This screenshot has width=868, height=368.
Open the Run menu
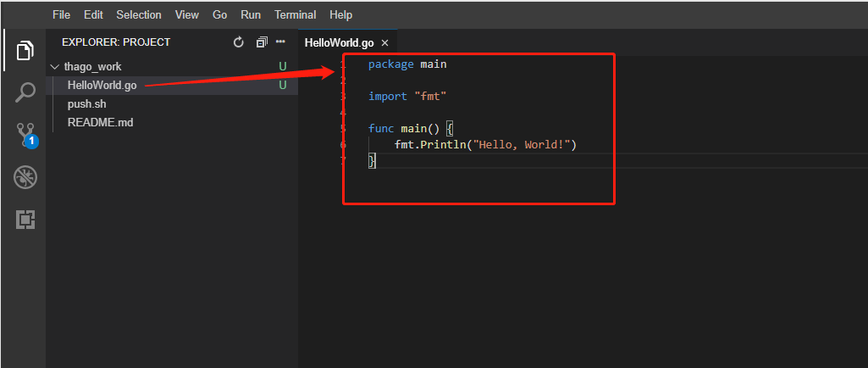[x=251, y=15]
